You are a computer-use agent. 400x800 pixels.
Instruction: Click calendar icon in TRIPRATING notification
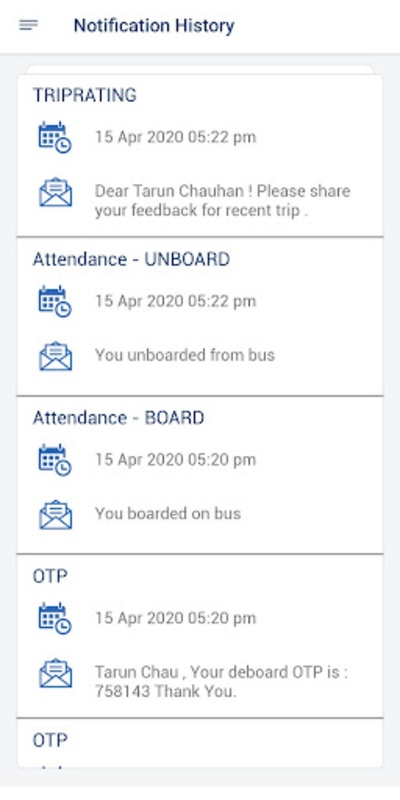click(55, 137)
